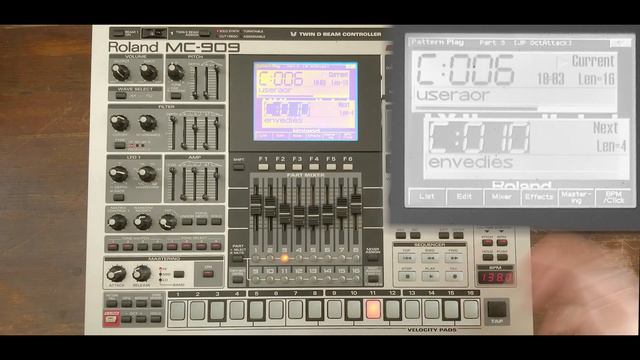Screen dimensions: 640x360
Task: Select part 16 button in the lower row
Action: [x=356, y=279]
